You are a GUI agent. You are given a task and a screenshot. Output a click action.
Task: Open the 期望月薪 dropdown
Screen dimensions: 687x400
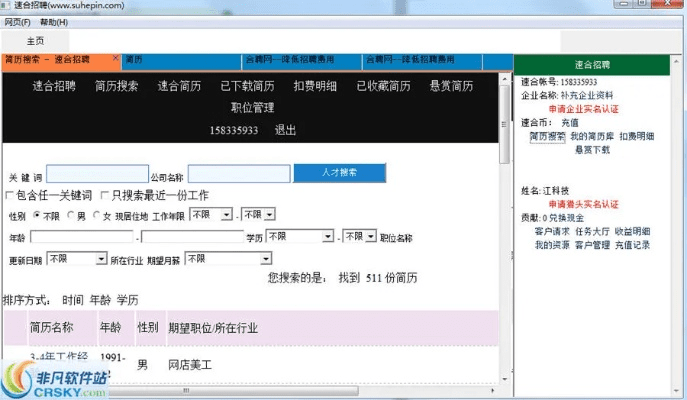coord(228,258)
